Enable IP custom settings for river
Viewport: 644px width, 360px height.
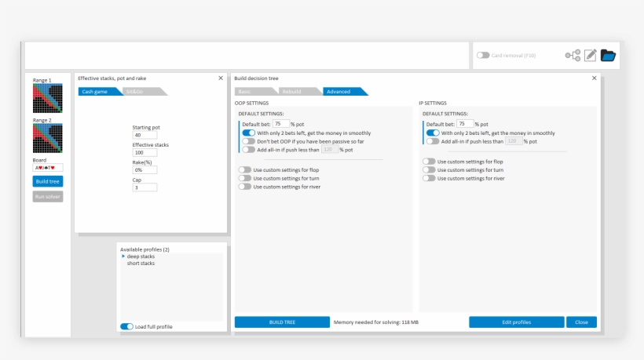click(429, 178)
